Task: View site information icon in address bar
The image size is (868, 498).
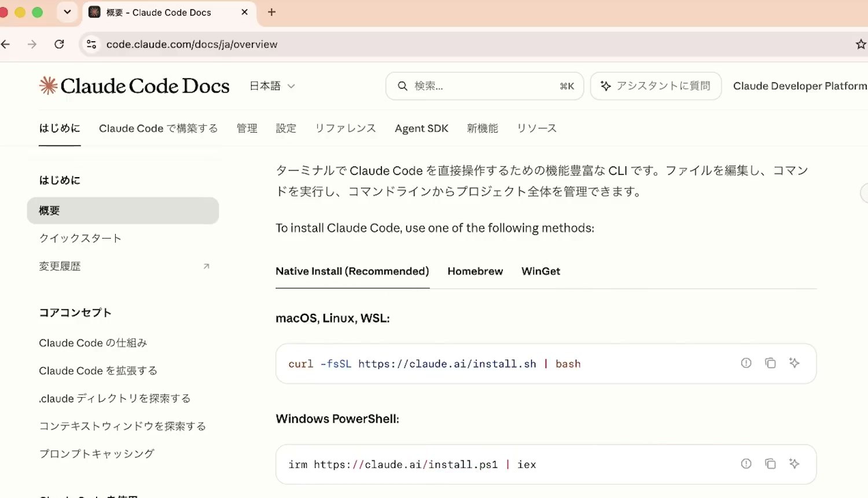Action: 91,44
